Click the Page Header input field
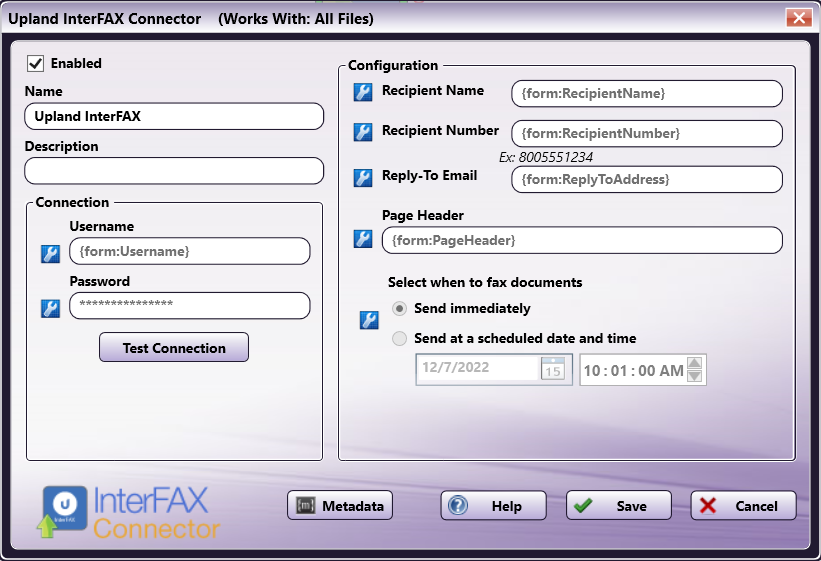 coord(582,240)
